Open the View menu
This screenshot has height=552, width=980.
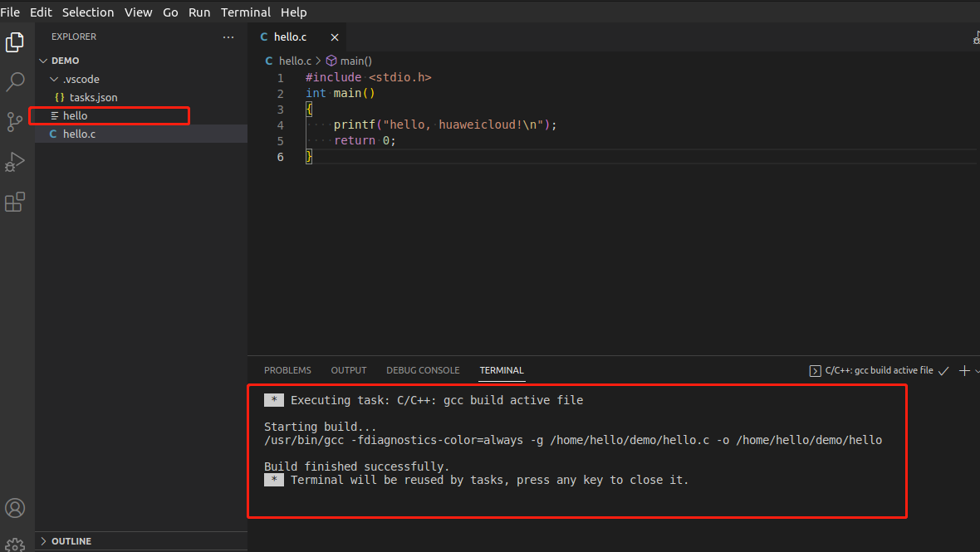point(138,12)
